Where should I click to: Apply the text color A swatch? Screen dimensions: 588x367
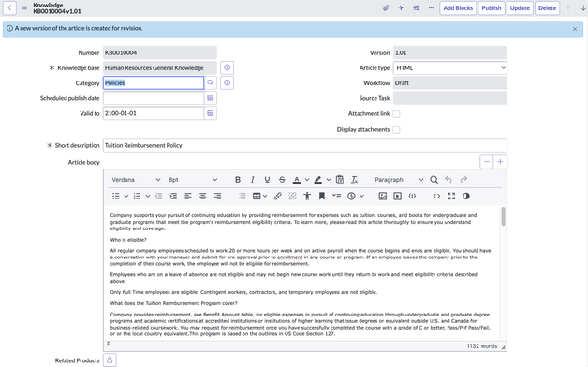(297, 180)
